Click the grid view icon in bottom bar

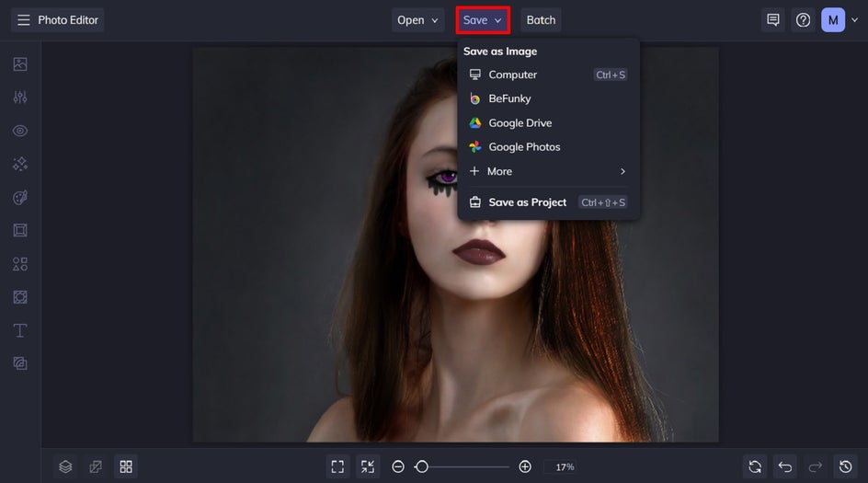tap(126, 467)
